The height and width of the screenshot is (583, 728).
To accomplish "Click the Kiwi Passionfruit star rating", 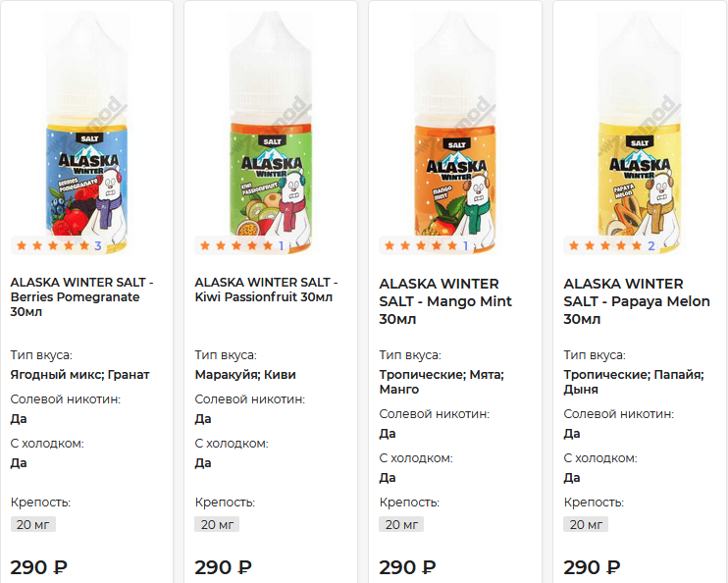I will 236,245.
